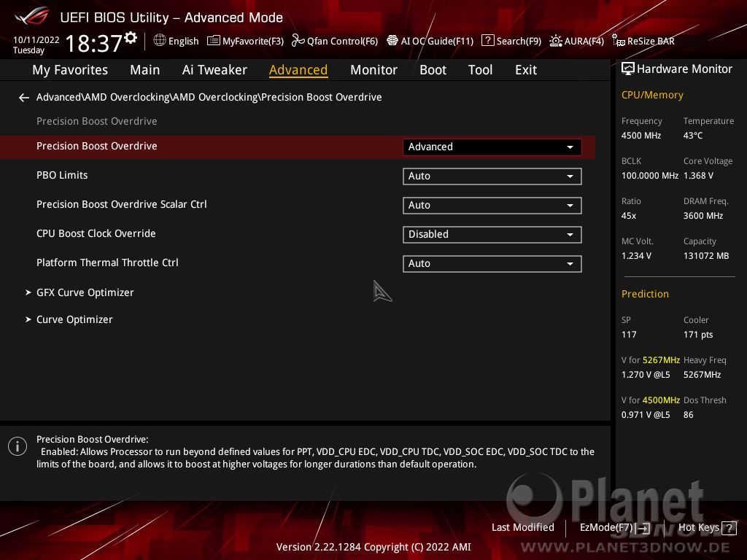Click the Prediction section heading
Screen dimensions: 747x560
(645, 294)
